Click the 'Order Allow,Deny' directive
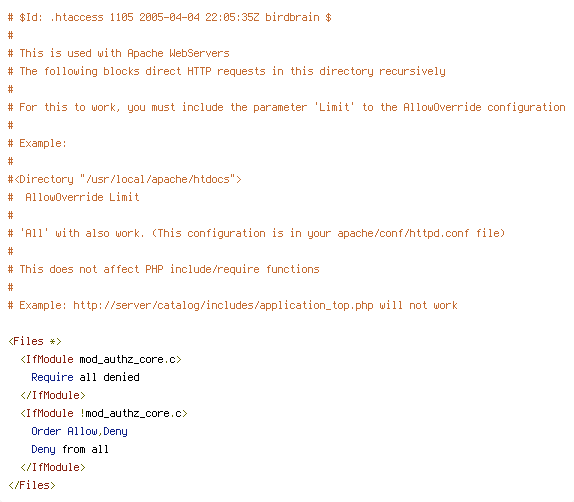 79,431
